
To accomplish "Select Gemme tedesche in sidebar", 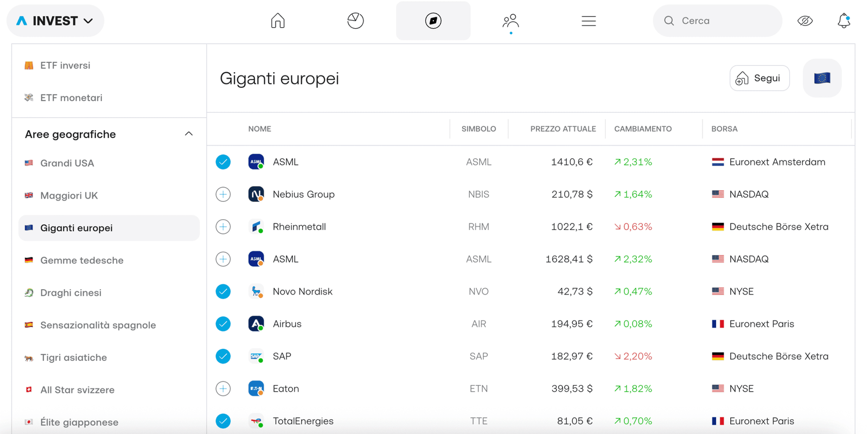I will [x=109, y=260].
